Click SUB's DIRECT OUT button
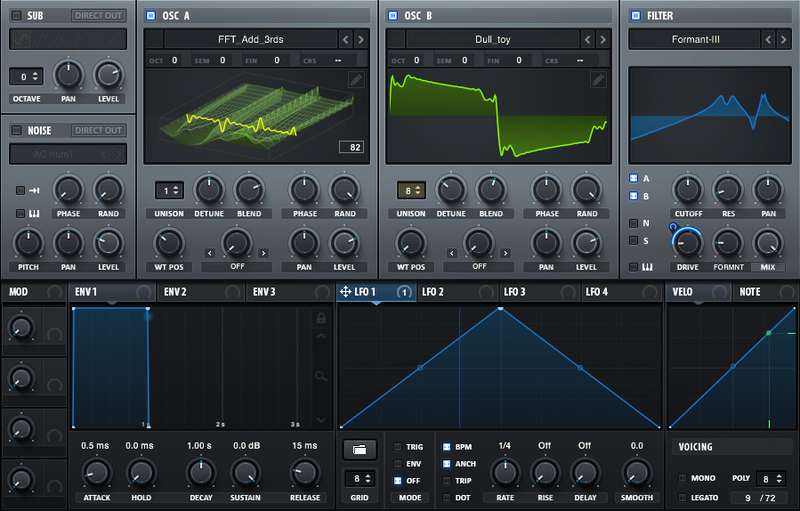The image size is (800, 511). click(98, 16)
